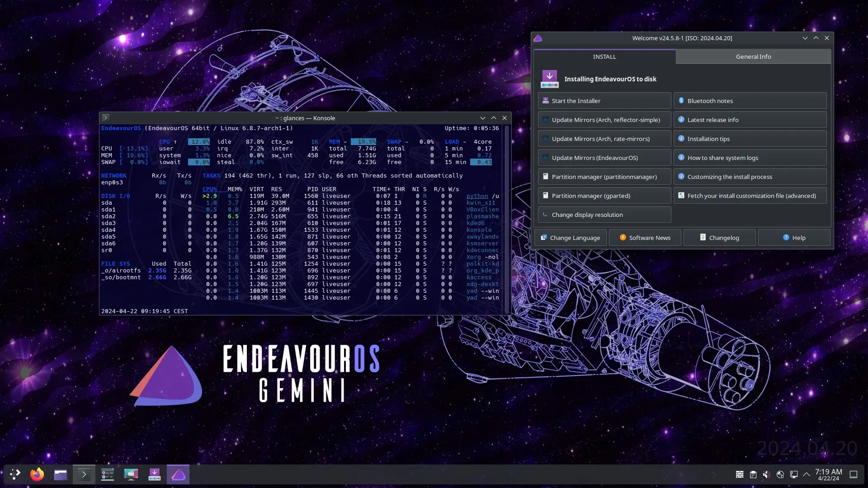Viewport: 868px width, 488px height.
Task: Open the KDE application launcher
Action: click(x=15, y=474)
